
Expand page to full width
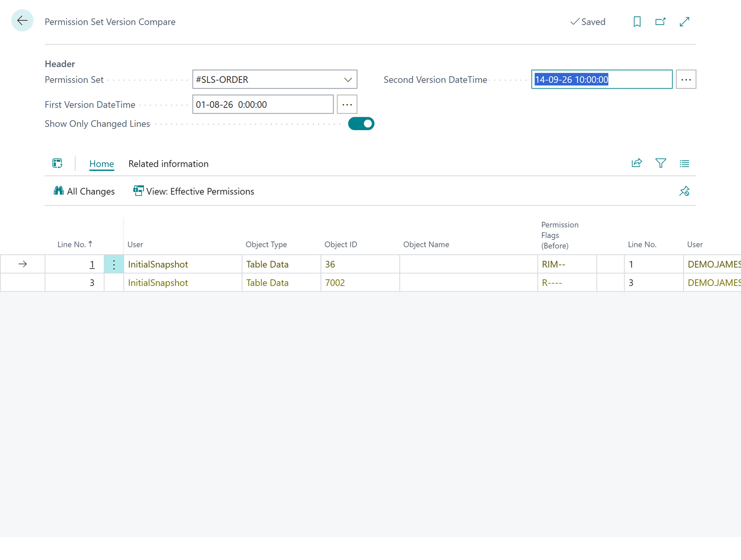pos(684,22)
